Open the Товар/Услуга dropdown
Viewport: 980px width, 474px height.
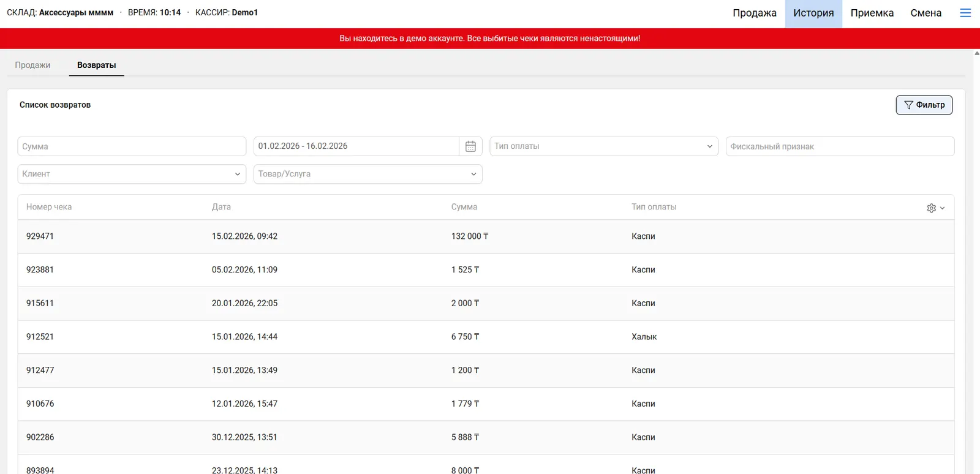pos(367,174)
